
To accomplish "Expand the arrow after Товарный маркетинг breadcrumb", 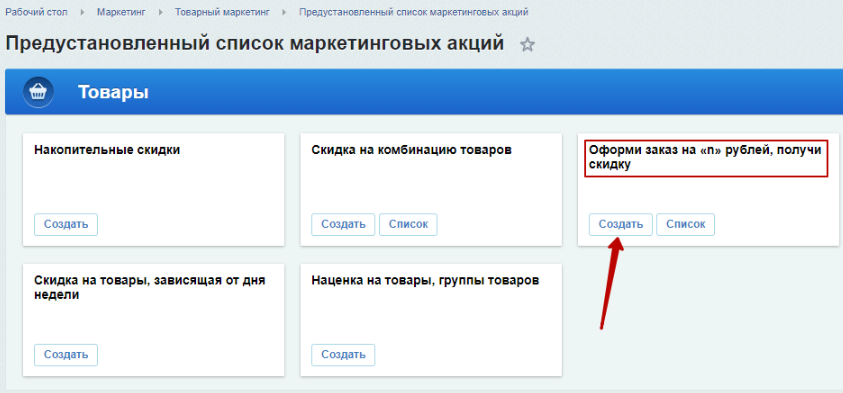I will [x=285, y=12].
